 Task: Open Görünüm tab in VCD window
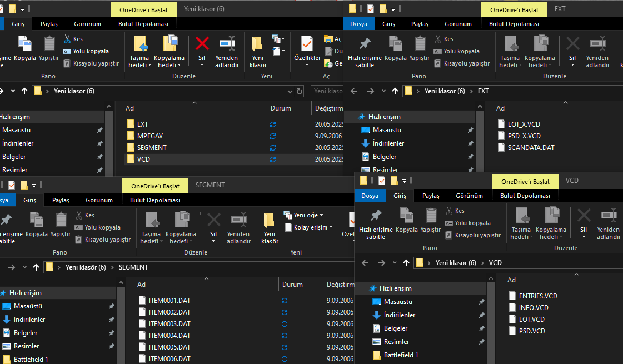[469, 196]
